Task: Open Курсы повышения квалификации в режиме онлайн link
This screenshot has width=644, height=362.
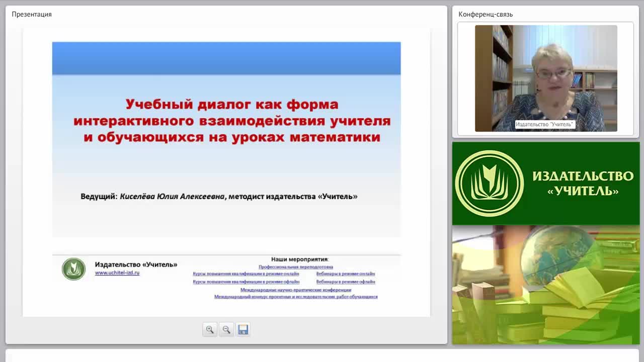Action: pos(246,274)
